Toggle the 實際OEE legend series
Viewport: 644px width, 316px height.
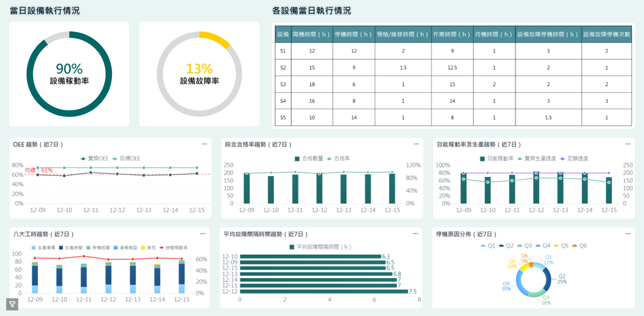tap(94, 159)
